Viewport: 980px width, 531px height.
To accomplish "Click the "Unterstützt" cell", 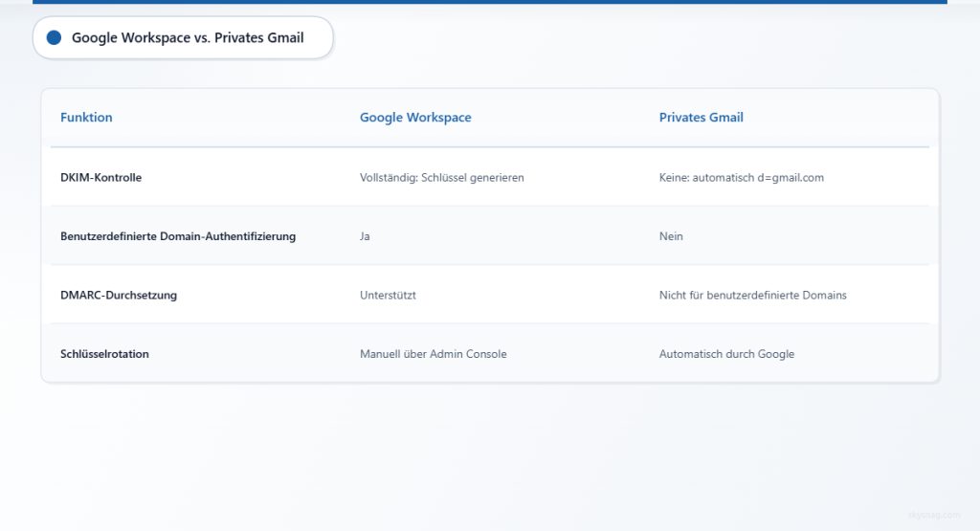I will pos(388,295).
